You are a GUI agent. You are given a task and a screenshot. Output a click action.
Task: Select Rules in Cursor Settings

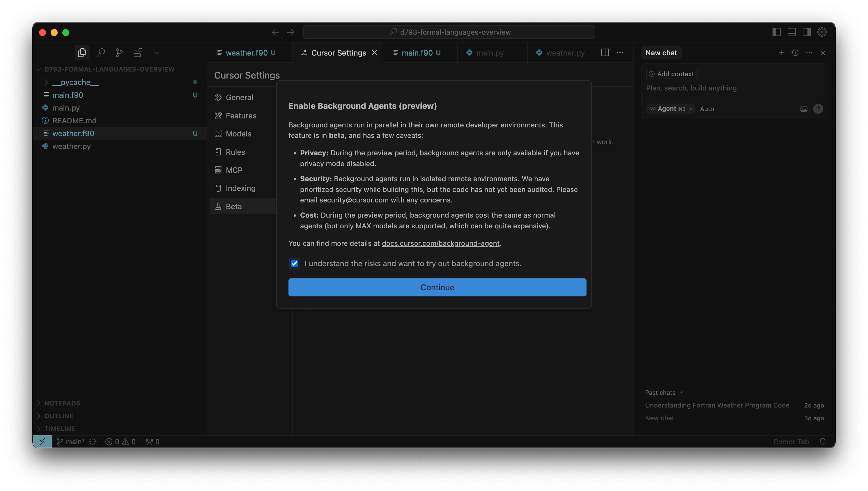235,152
